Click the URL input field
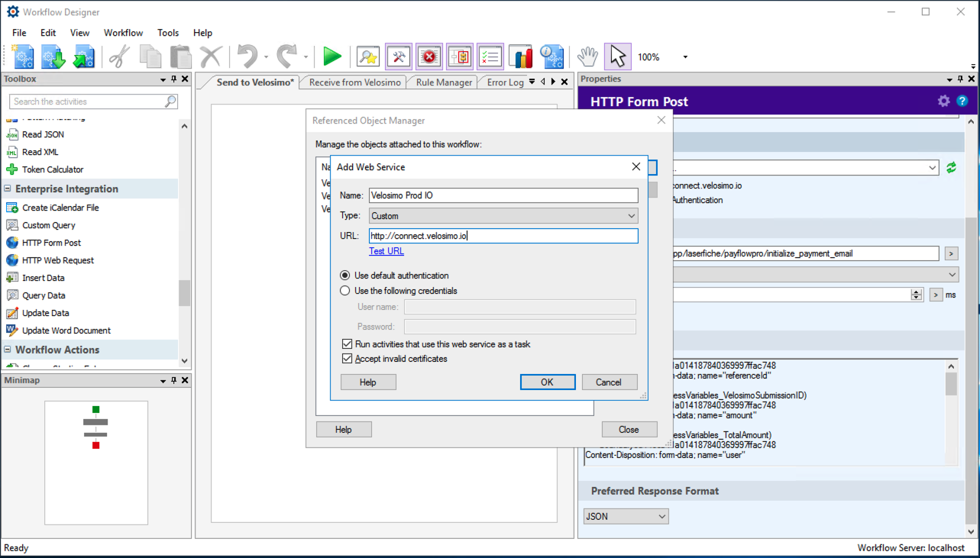 click(x=503, y=236)
